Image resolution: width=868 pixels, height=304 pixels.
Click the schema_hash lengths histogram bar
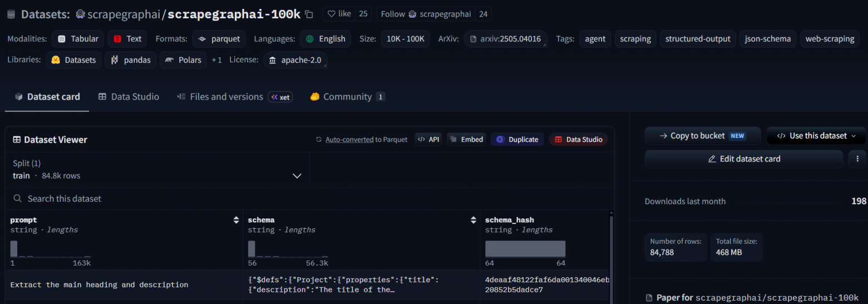click(x=525, y=249)
